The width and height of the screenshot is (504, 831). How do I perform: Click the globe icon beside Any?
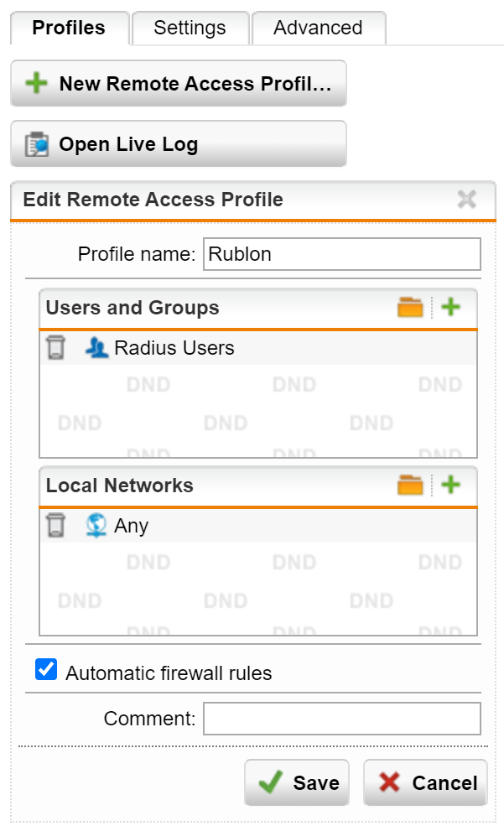97,526
